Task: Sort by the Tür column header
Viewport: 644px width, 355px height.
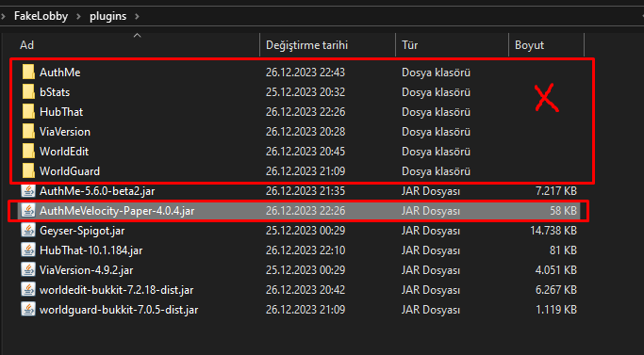Action: [x=409, y=45]
